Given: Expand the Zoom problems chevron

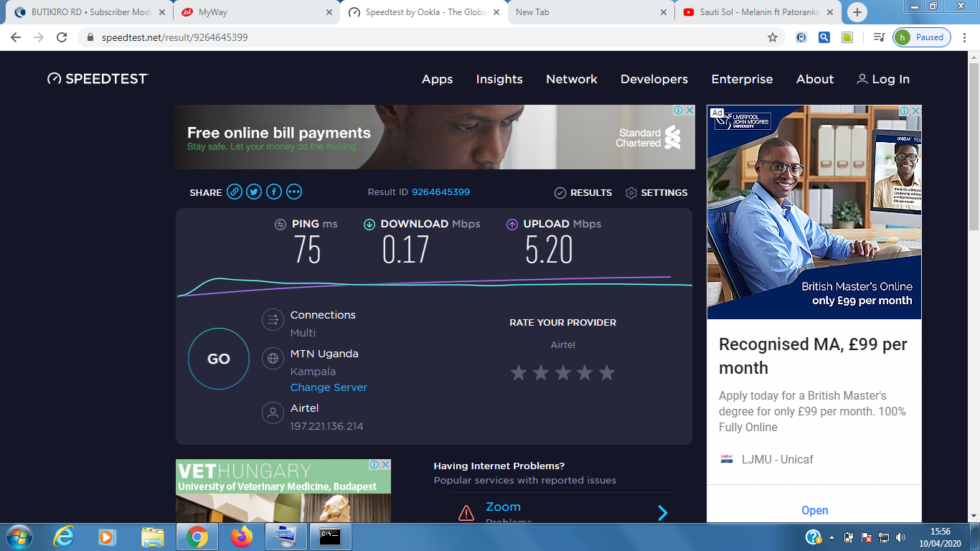Looking at the screenshot, I should [x=662, y=512].
